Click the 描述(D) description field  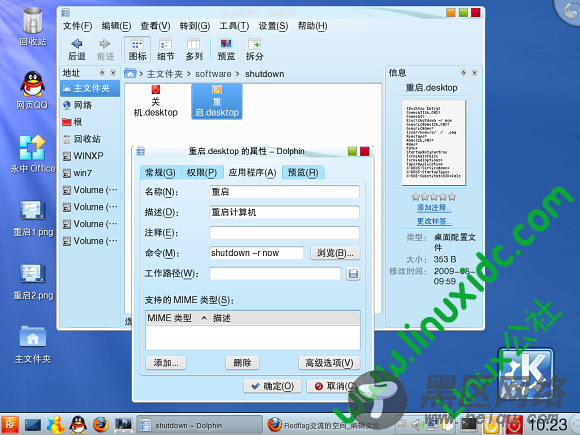(x=284, y=212)
